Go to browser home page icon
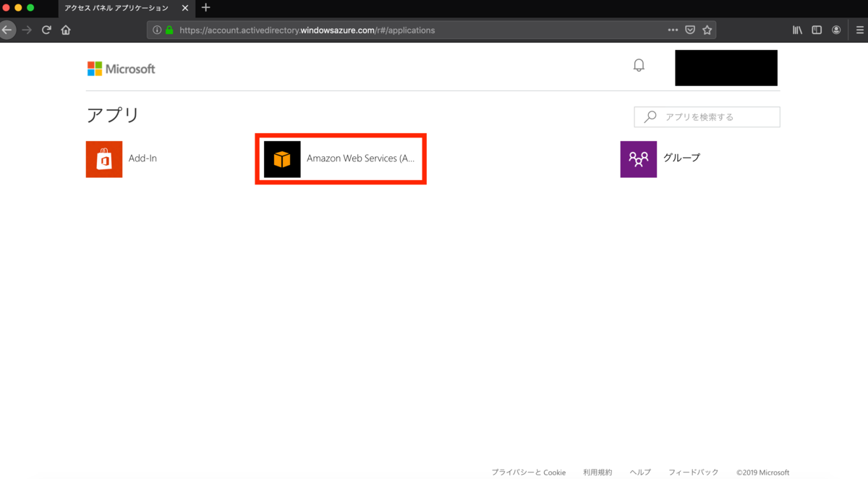 [66, 30]
